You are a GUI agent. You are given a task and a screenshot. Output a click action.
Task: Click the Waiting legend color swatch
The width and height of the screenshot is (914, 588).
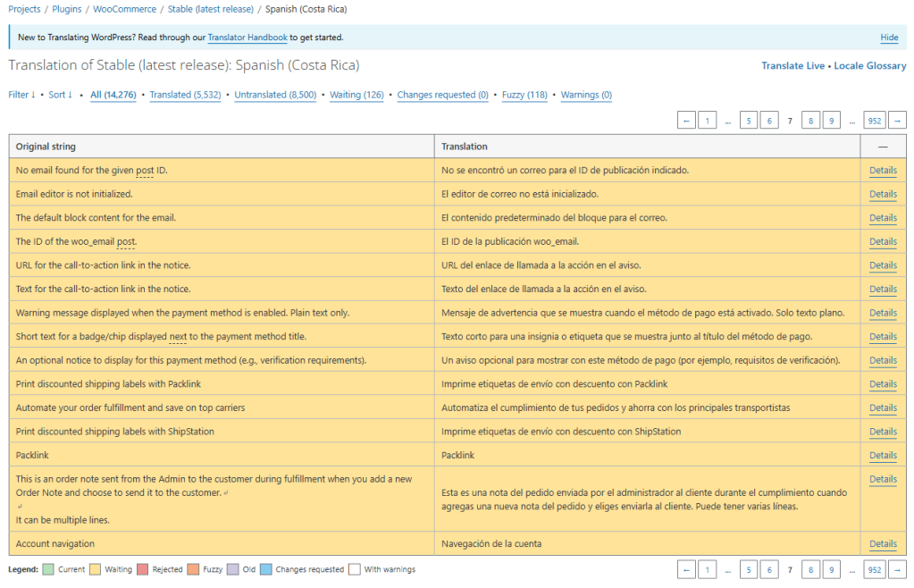point(95,569)
